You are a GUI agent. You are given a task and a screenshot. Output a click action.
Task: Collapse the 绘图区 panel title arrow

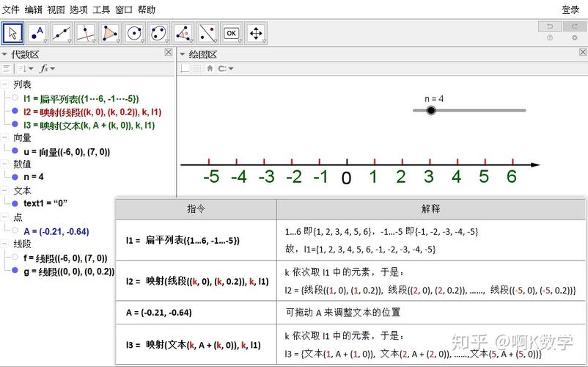pos(183,55)
